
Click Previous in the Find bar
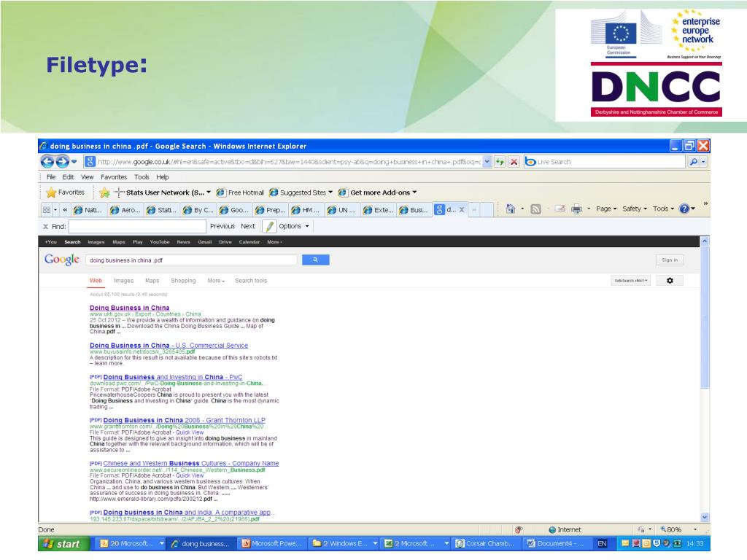[x=222, y=226]
